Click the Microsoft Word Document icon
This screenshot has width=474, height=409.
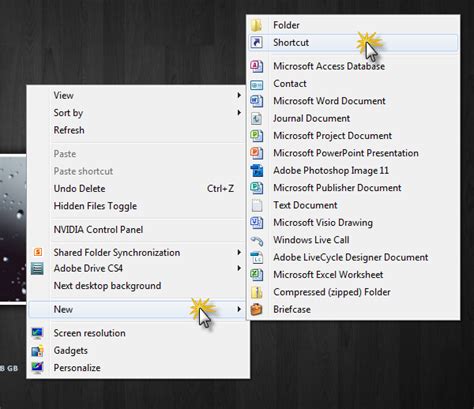point(256,101)
